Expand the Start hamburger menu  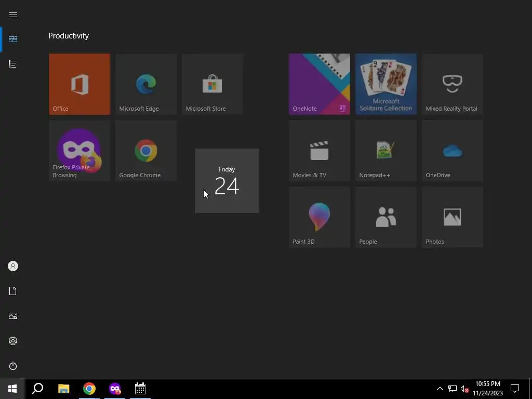13,15
